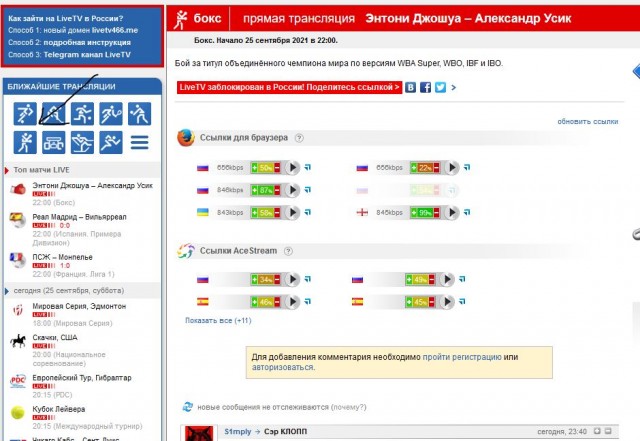Open the бокс header category link
The width and height of the screenshot is (640, 441).
207,18
